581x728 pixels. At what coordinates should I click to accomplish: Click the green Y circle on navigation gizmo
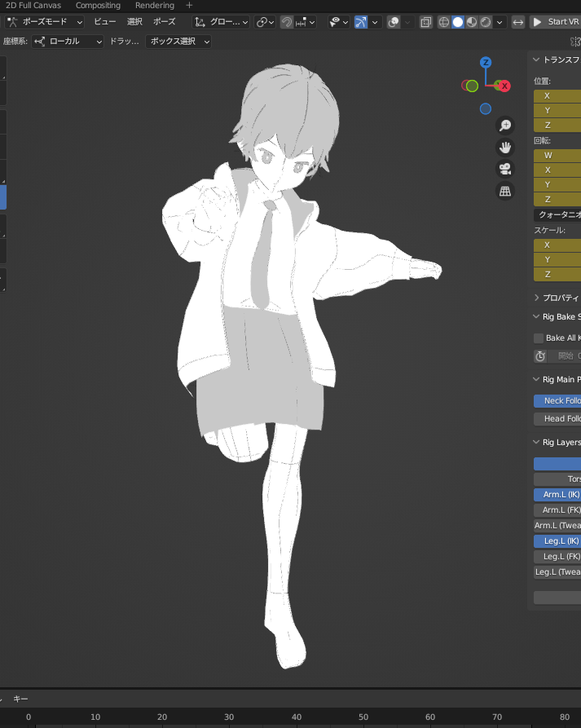pyautogui.click(x=472, y=86)
